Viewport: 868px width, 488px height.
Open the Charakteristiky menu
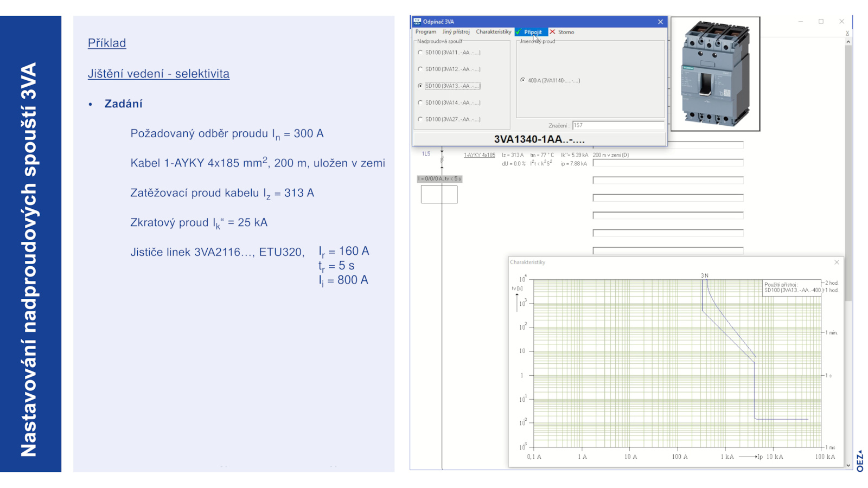point(493,32)
